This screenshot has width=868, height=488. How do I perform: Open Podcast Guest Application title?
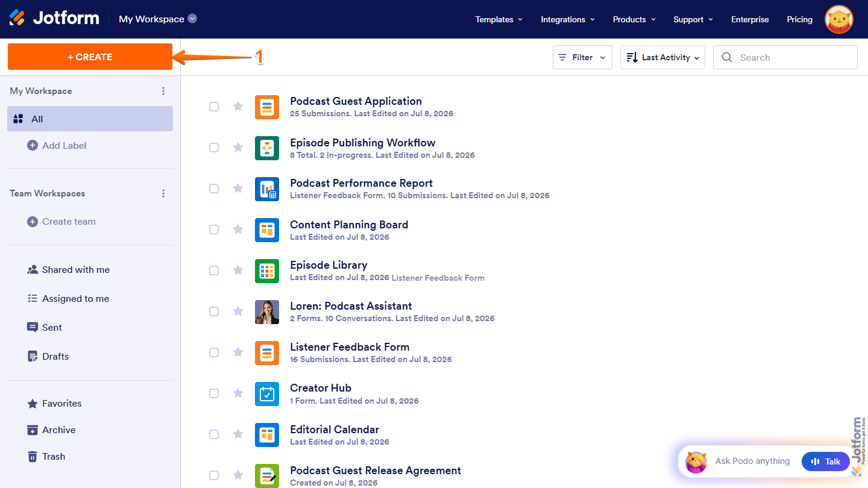356,101
